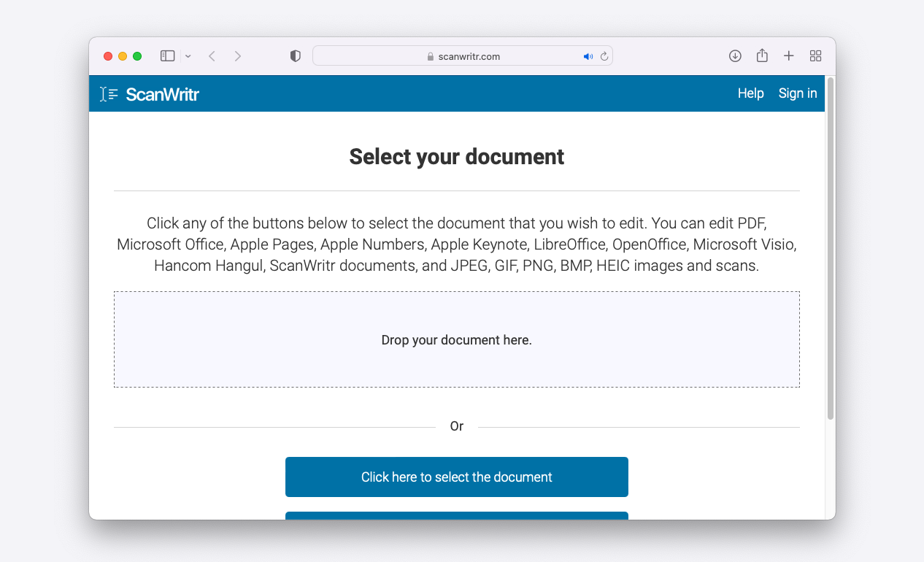Open the Share icon menu

point(762,55)
